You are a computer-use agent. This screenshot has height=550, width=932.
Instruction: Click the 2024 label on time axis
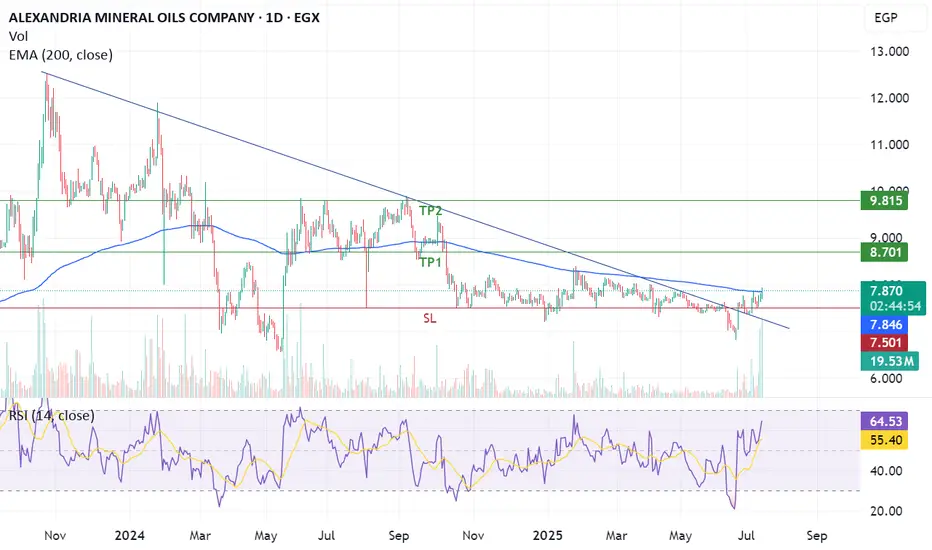[130, 535]
